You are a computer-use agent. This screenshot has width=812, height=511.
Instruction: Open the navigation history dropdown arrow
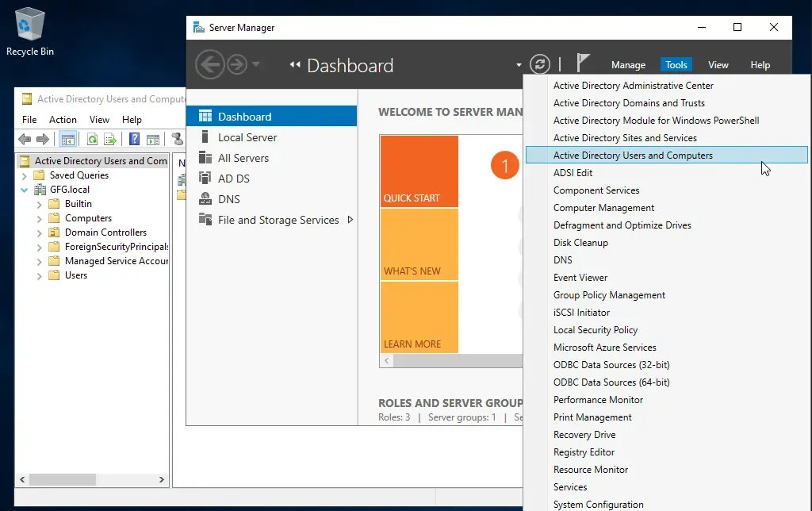coord(256,64)
